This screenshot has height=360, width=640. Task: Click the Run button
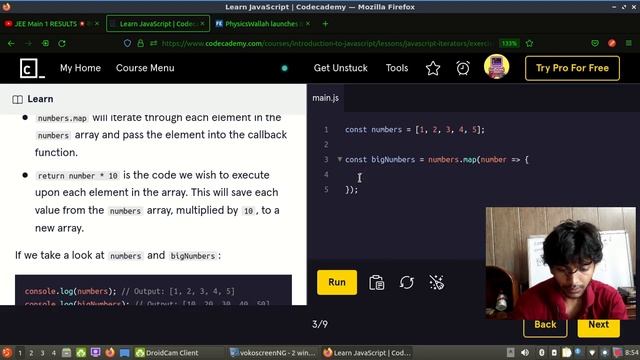pos(337,282)
